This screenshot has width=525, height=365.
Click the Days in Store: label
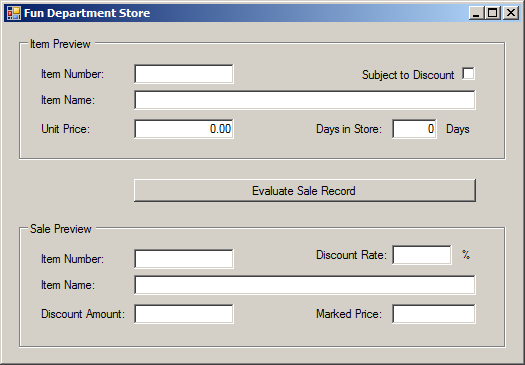[x=349, y=129]
